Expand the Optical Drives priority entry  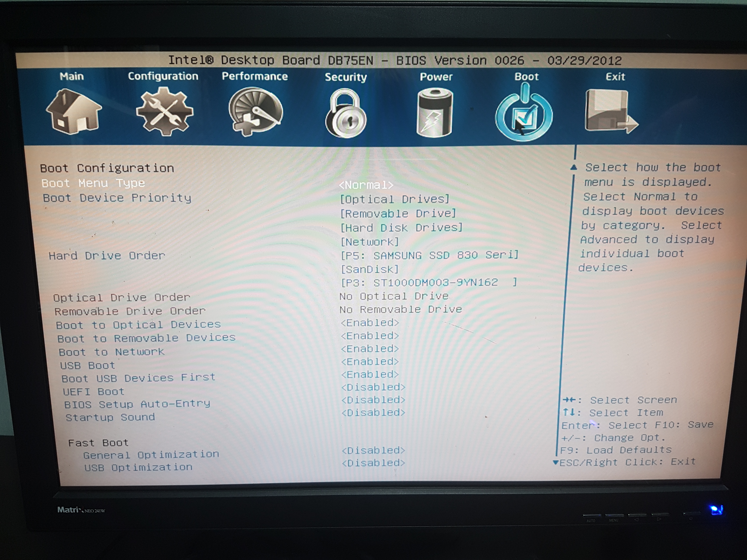tap(394, 199)
